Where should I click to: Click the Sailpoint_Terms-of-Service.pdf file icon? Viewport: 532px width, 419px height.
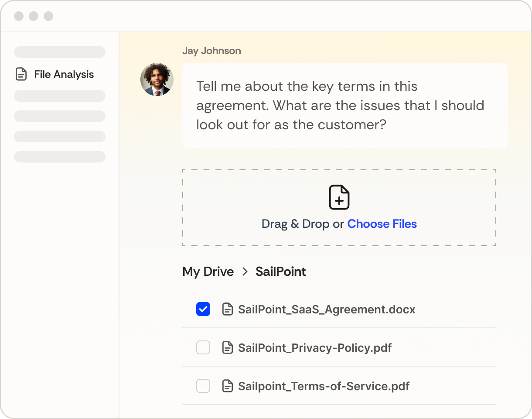[227, 386]
